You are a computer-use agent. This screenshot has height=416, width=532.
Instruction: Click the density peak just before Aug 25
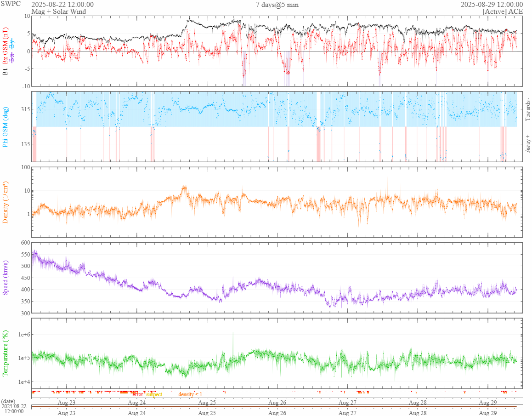[184, 188]
